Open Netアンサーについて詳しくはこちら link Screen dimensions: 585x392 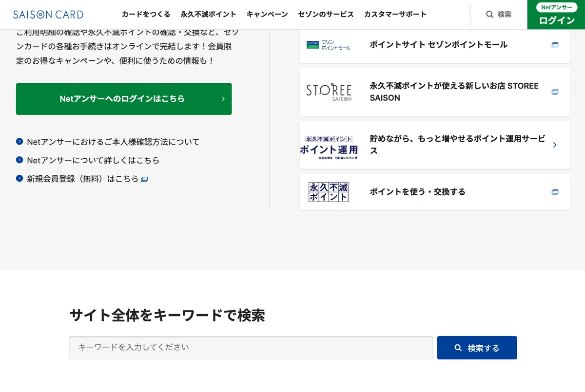(93, 160)
